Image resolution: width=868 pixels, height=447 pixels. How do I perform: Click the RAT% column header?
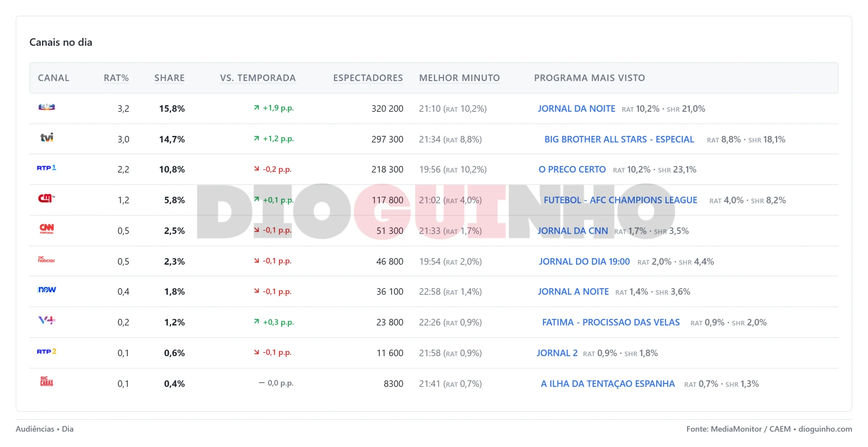coord(116,78)
